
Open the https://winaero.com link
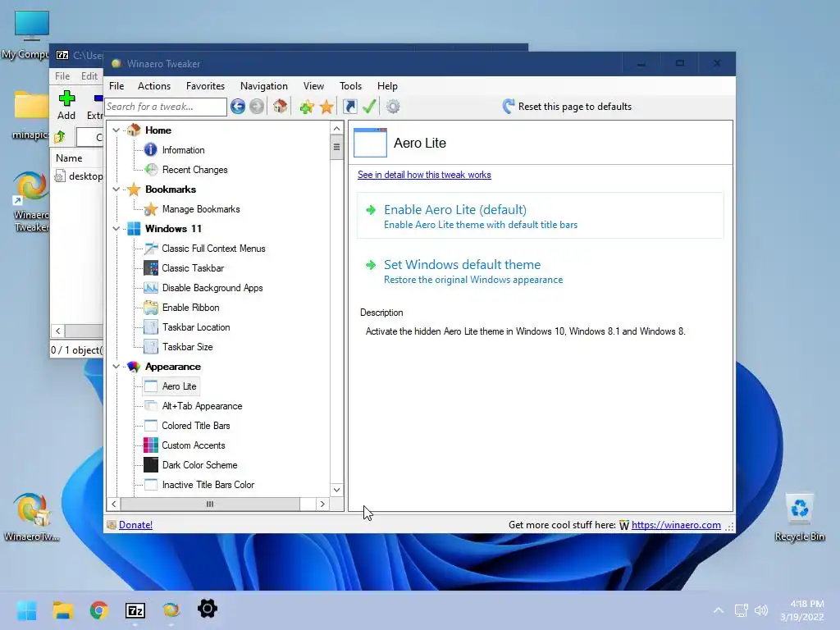click(676, 525)
